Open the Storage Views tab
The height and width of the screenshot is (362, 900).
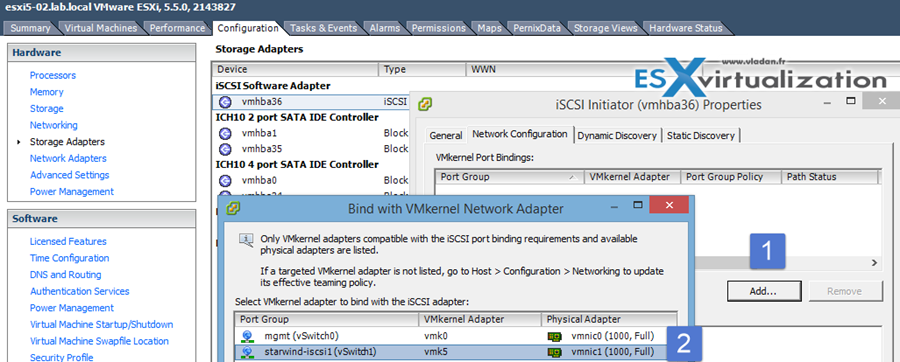pos(605,28)
